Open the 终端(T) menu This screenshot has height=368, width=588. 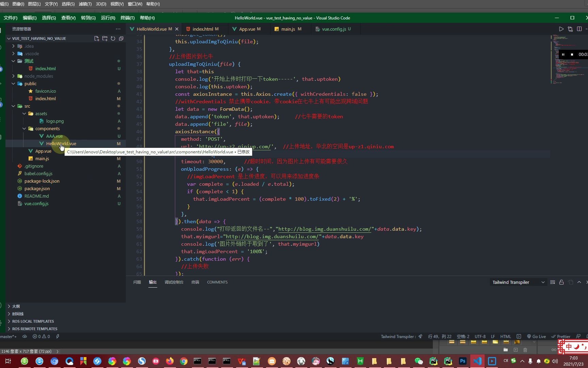tap(128, 18)
